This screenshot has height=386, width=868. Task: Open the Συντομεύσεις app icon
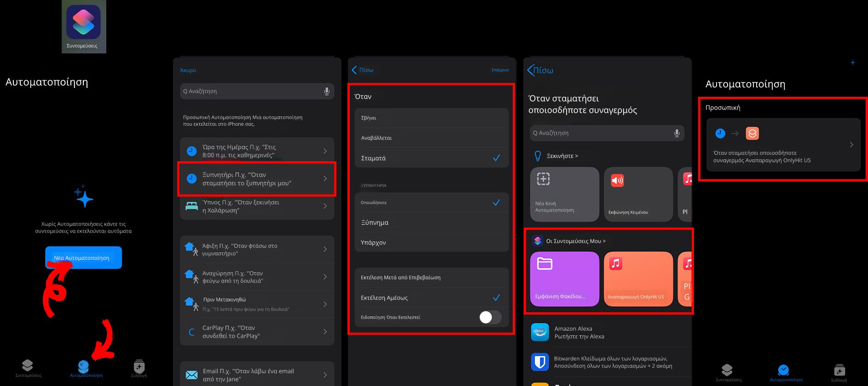(83, 23)
